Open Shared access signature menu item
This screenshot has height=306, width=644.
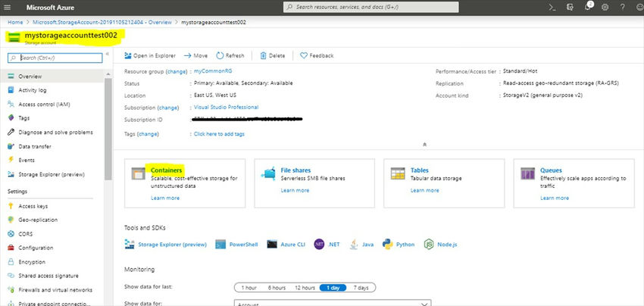pyautogui.click(x=48, y=276)
